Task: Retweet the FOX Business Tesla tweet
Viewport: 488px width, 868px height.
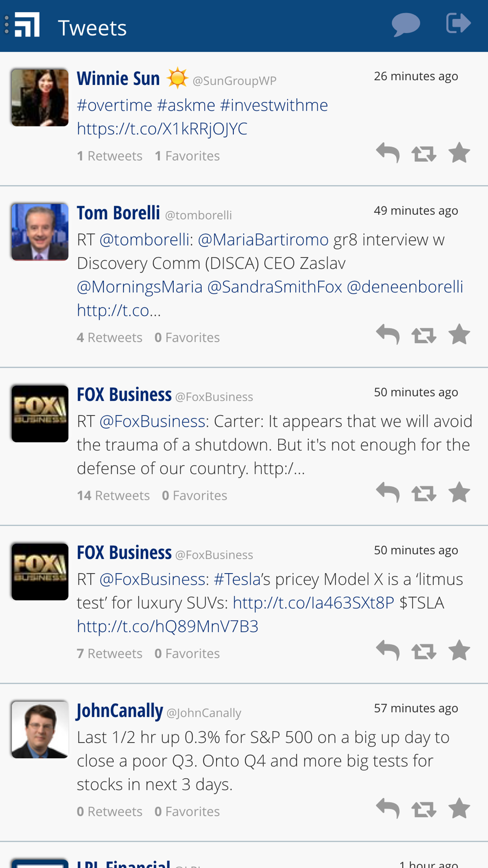Action: point(424,651)
